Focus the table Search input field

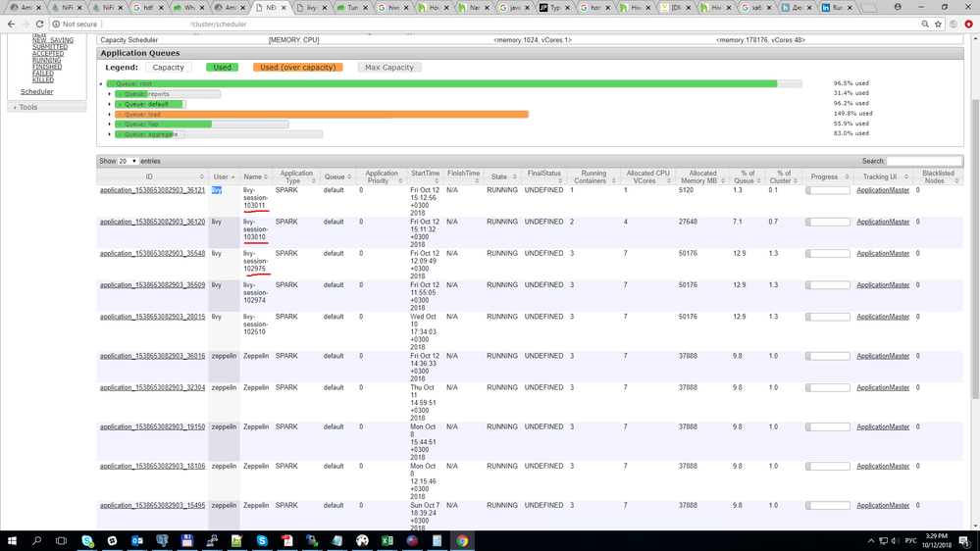pyautogui.click(x=924, y=161)
